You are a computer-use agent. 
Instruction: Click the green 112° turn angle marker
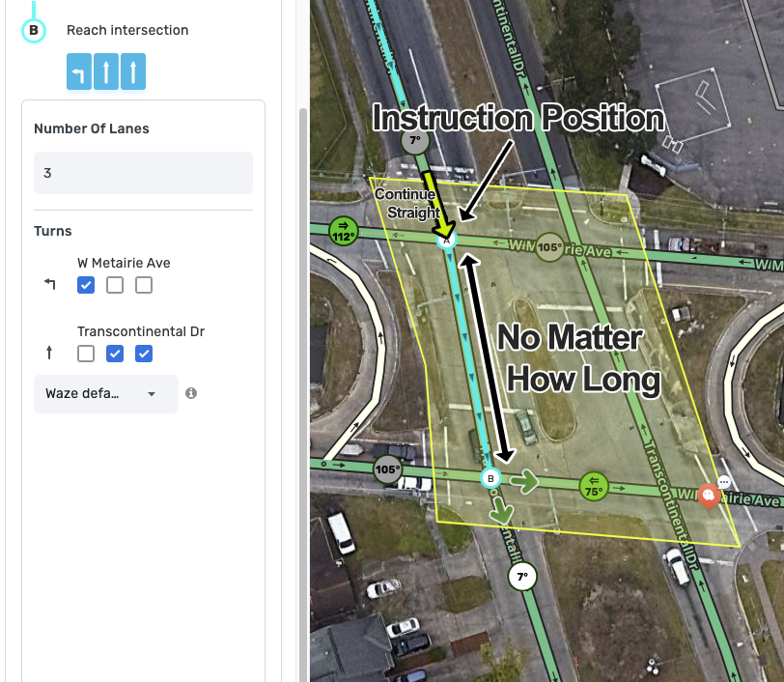pyautogui.click(x=344, y=231)
